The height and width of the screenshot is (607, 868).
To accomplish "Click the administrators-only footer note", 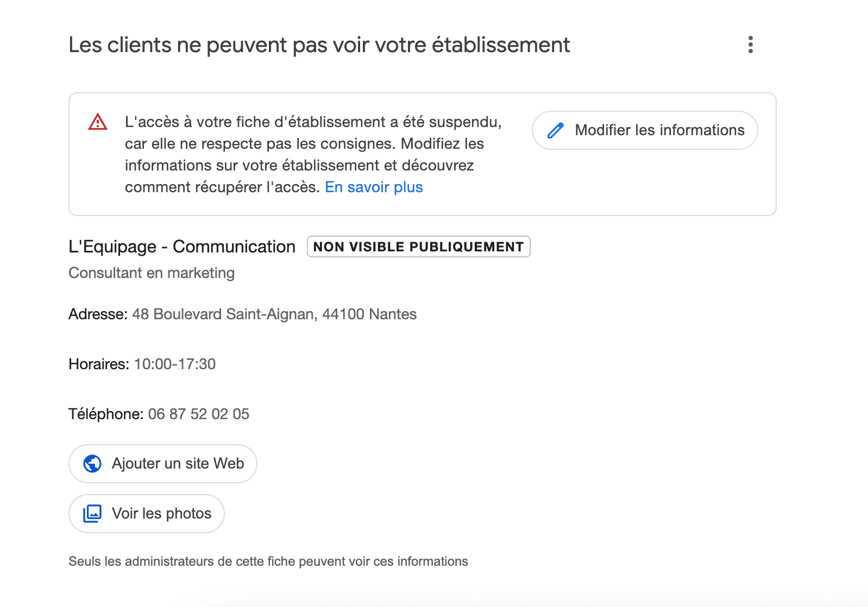I will click(x=268, y=561).
